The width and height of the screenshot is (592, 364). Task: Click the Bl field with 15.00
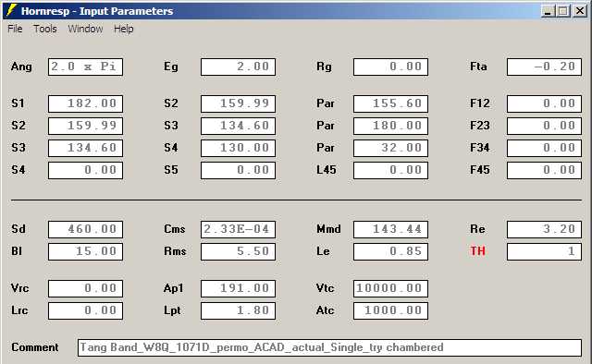pos(85,251)
